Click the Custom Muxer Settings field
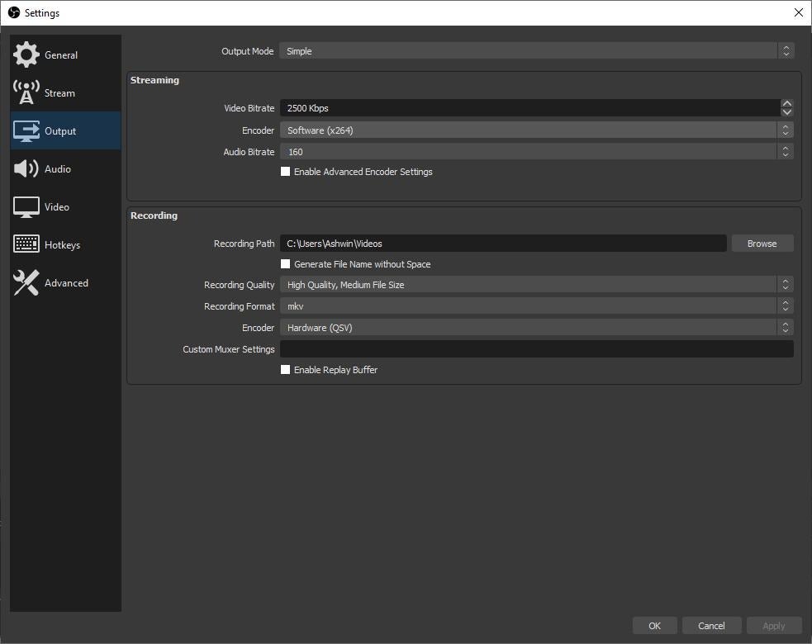The height and width of the screenshot is (644, 812). pyautogui.click(x=536, y=349)
